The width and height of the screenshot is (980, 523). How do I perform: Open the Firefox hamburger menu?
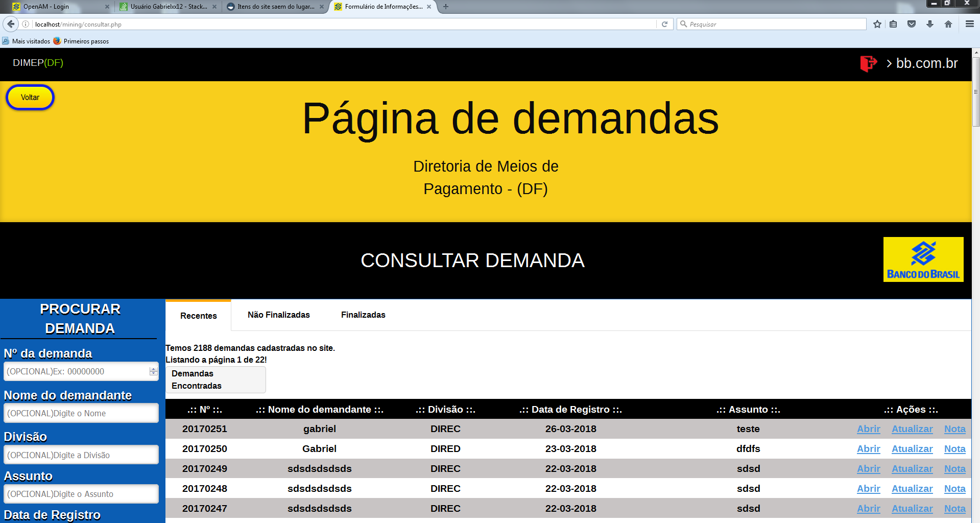(x=969, y=24)
